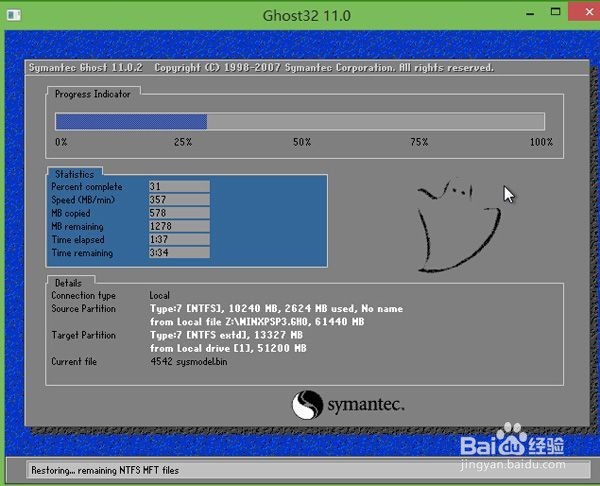600x486 pixels.
Task: Click the Progress Indicator group label
Action: pyautogui.click(x=93, y=94)
